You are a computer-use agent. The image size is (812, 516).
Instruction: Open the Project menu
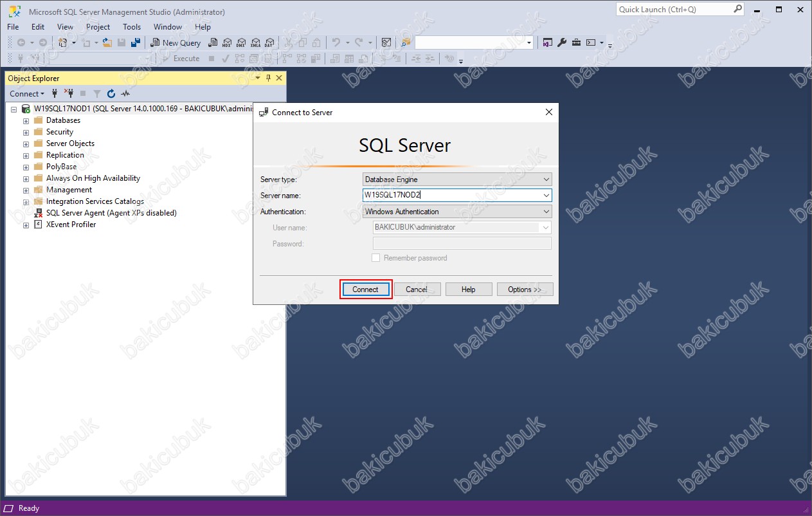pos(98,27)
